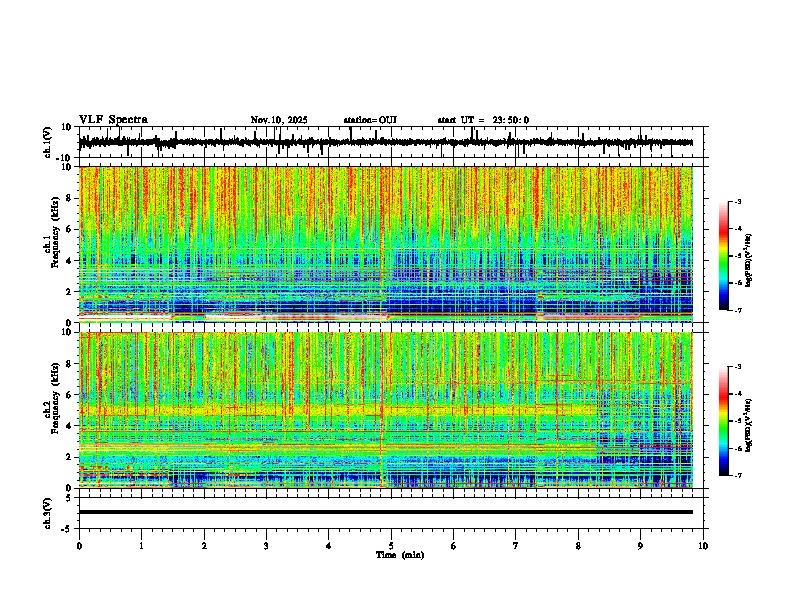Click time axis tick label "0"
Image resolution: width=792 pixels, height=612 pixels.
(79, 546)
